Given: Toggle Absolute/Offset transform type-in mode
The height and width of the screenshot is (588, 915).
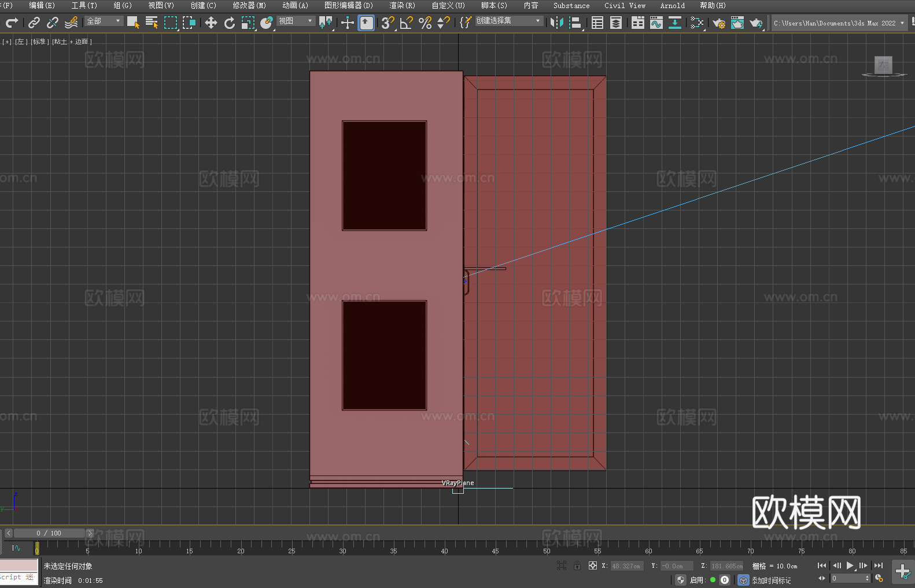Looking at the screenshot, I should 592,565.
